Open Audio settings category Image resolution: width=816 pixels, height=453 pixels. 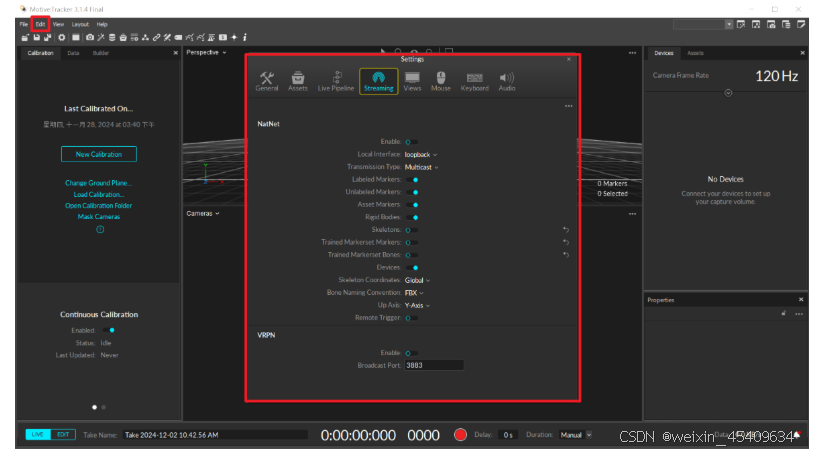(507, 82)
